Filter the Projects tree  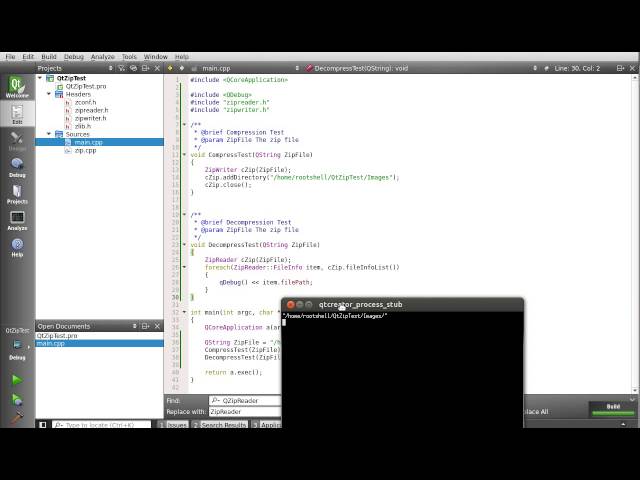coord(122,68)
